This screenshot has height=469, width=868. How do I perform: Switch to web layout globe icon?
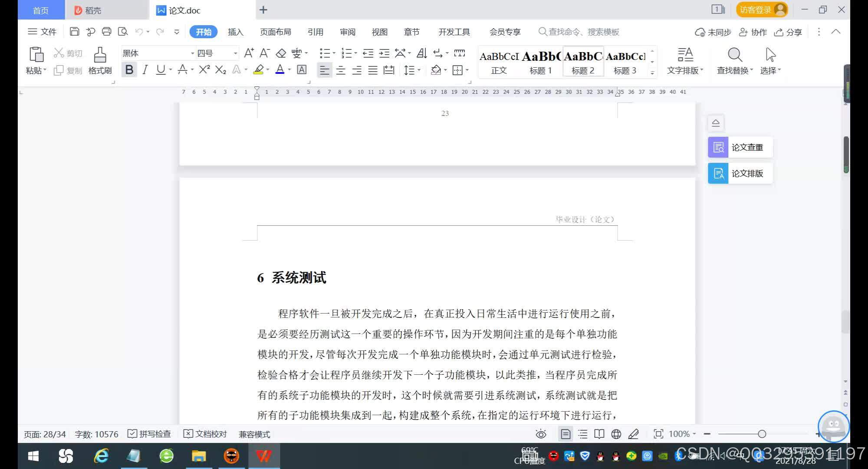pos(616,434)
